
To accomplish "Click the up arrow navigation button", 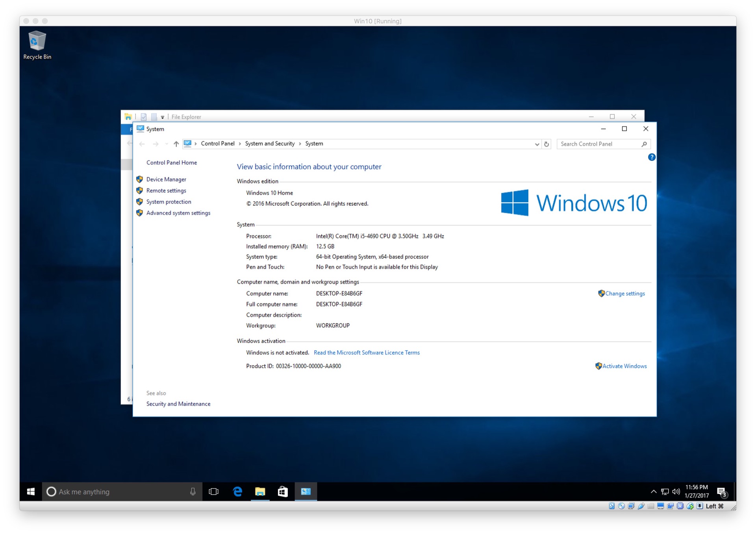I will [x=176, y=144].
